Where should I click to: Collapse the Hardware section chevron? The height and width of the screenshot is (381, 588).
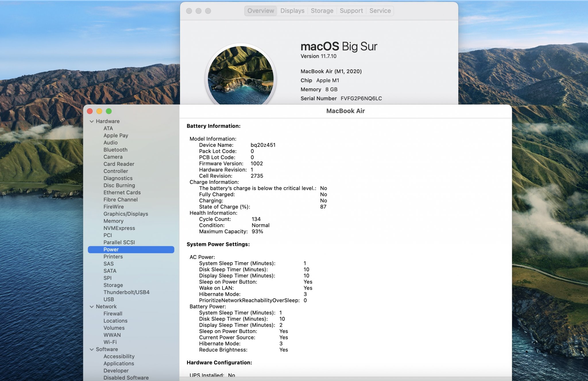92,121
